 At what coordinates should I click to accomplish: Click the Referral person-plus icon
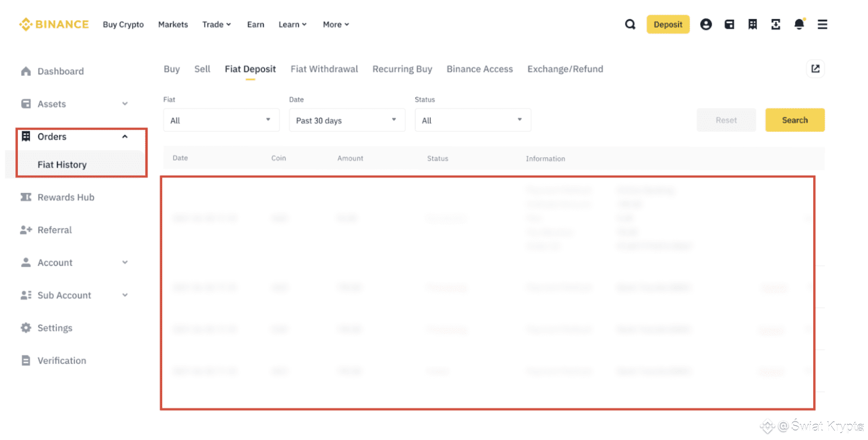26,230
